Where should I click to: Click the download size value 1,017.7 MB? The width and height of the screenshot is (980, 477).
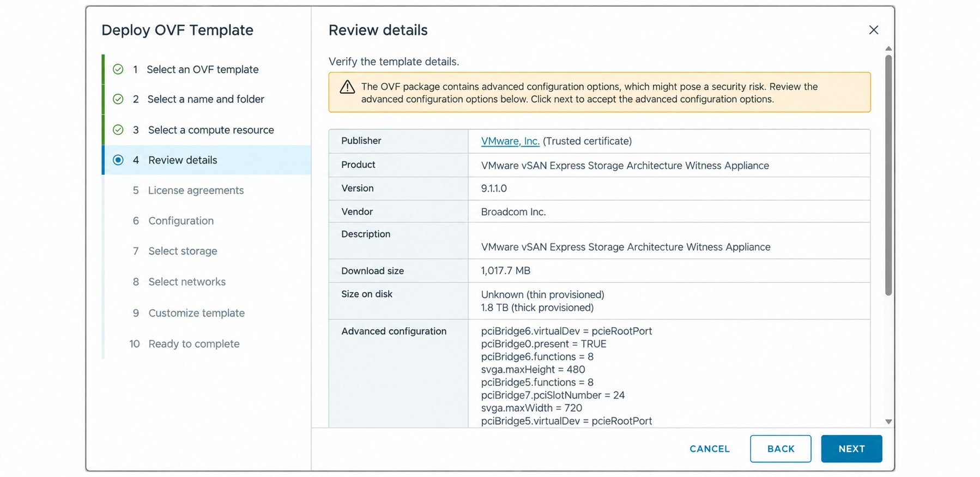(505, 271)
